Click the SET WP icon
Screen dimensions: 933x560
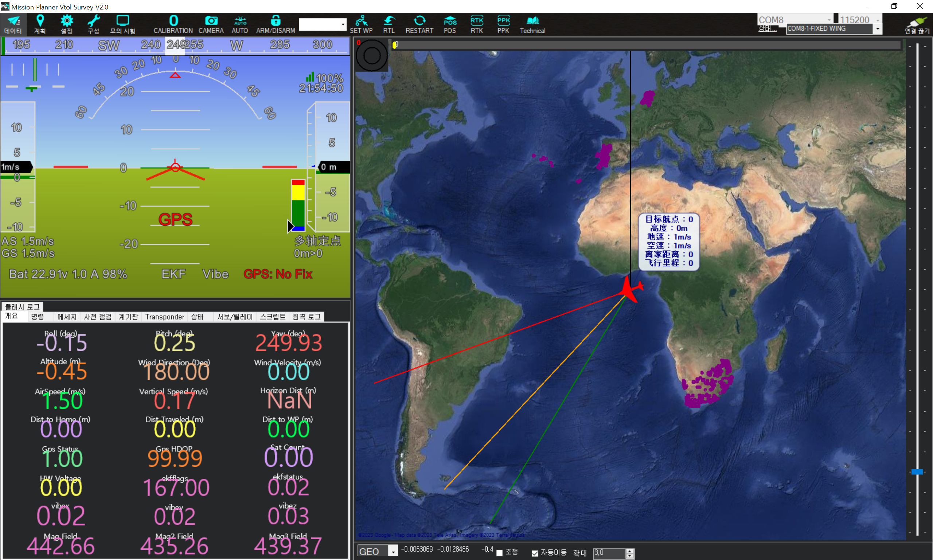tap(361, 24)
